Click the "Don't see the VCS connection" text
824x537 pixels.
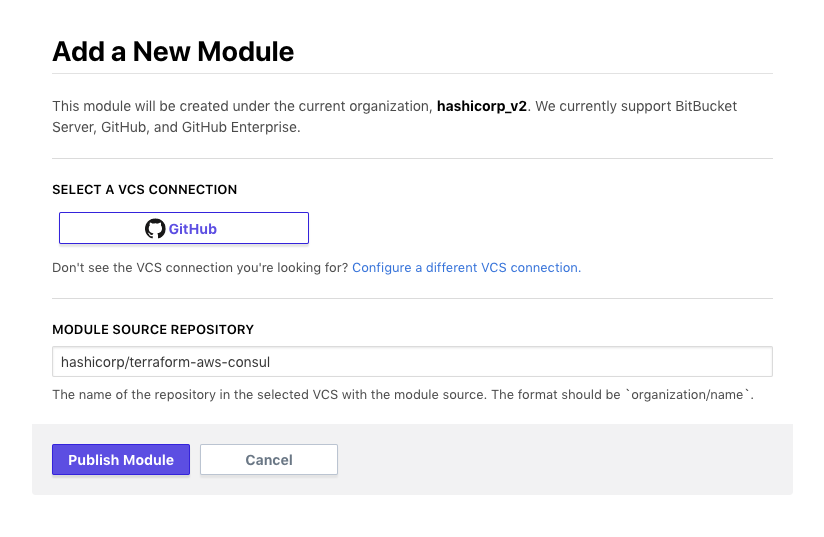[x=200, y=268]
